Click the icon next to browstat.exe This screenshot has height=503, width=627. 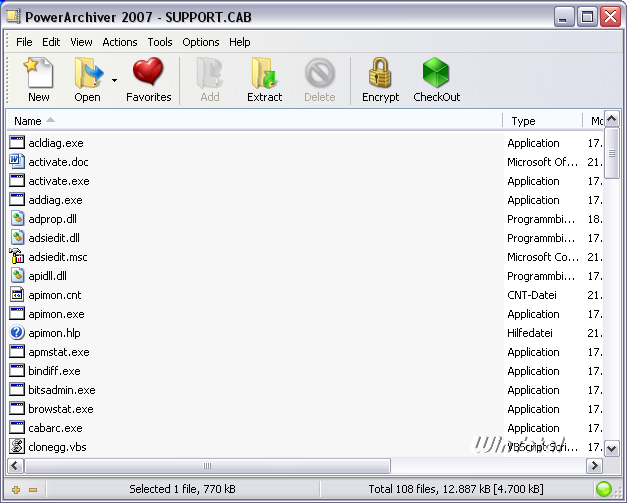(x=17, y=409)
